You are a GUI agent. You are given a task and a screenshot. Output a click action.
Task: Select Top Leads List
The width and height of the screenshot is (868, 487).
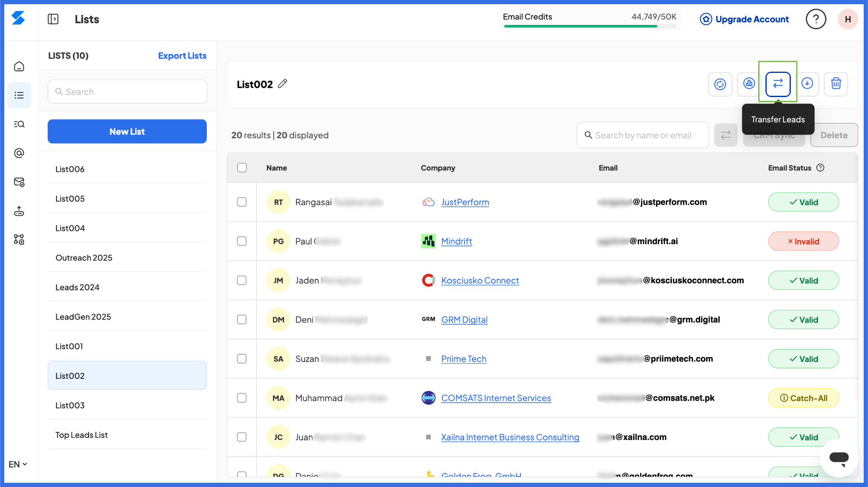127,435
